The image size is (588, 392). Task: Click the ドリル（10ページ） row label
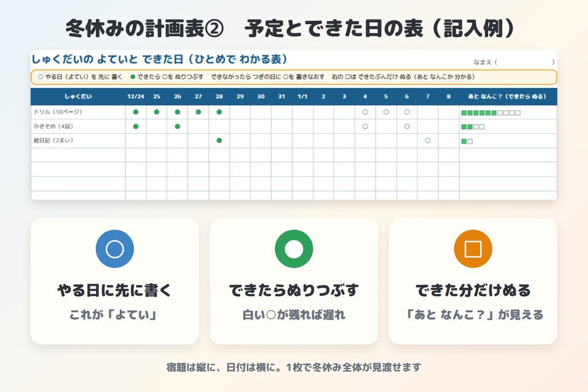[x=58, y=112]
